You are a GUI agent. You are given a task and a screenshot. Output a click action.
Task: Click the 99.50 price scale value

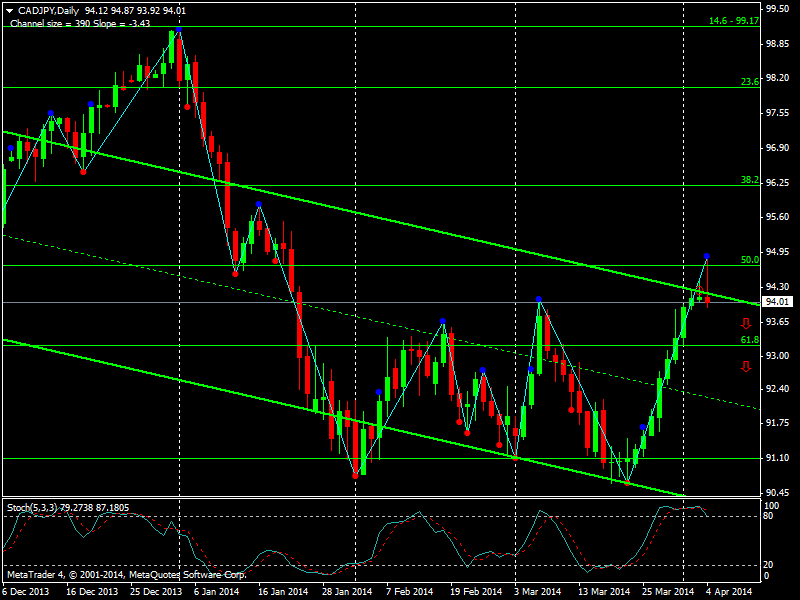pyautogui.click(x=778, y=9)
